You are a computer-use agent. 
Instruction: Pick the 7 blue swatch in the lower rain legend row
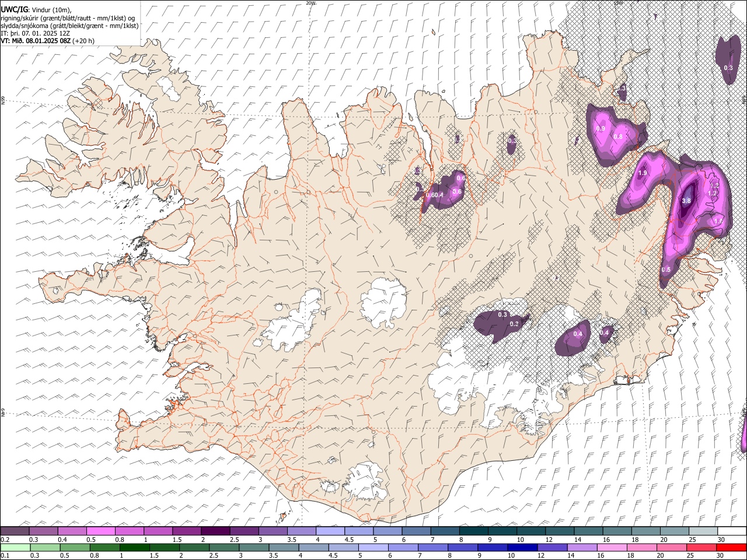coord(434,547)
